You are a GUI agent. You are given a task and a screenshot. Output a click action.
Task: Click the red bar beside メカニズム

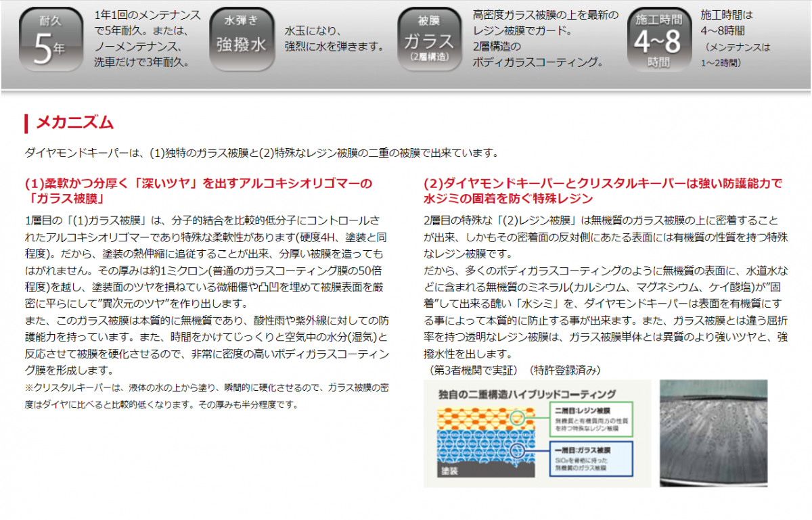coord(26,123)
